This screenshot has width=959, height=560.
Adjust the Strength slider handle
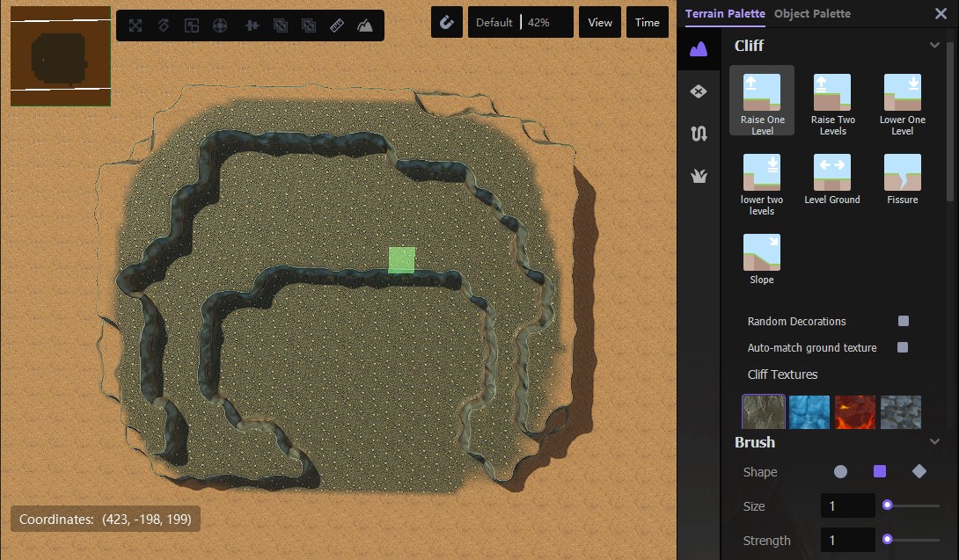pos(888,539)
